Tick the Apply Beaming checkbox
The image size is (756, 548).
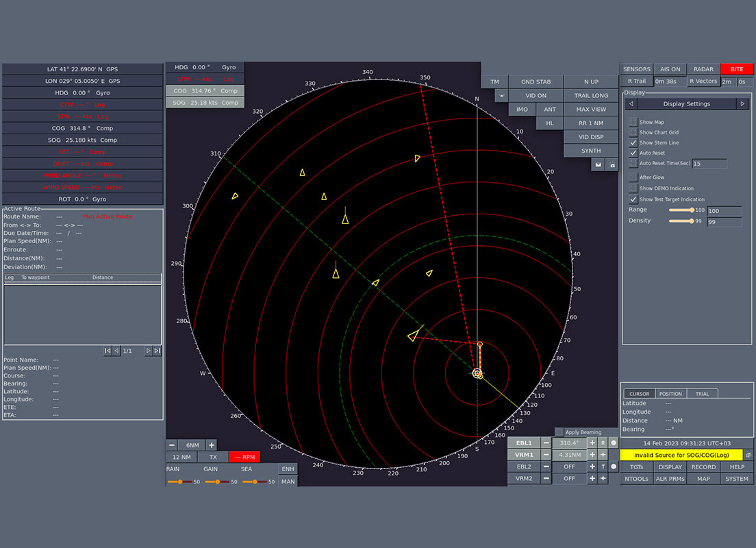pos(559,432)
